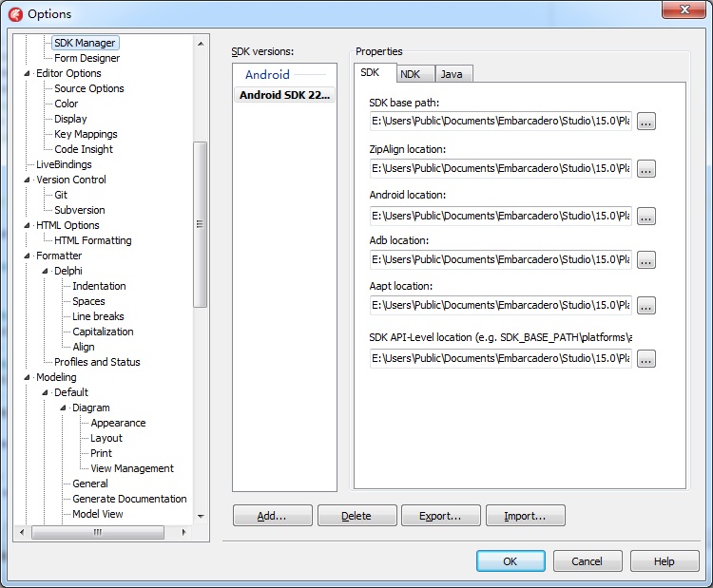The height and width of the screenshot is (588, 713).
Task: Select General under Default
Action: 90,484
